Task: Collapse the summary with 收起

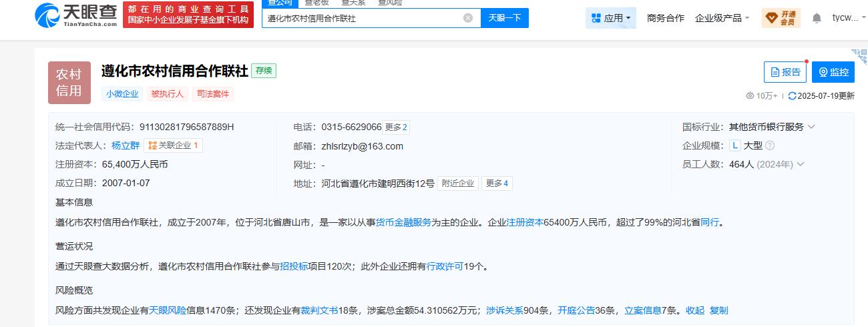Action: pyautogui.click(x=695, y=310)
